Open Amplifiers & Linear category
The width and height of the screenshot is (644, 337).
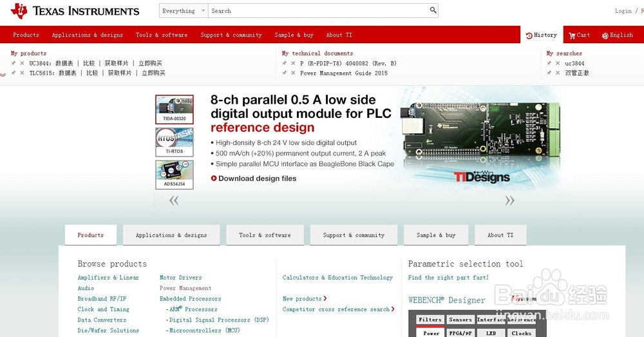(108, 278)
